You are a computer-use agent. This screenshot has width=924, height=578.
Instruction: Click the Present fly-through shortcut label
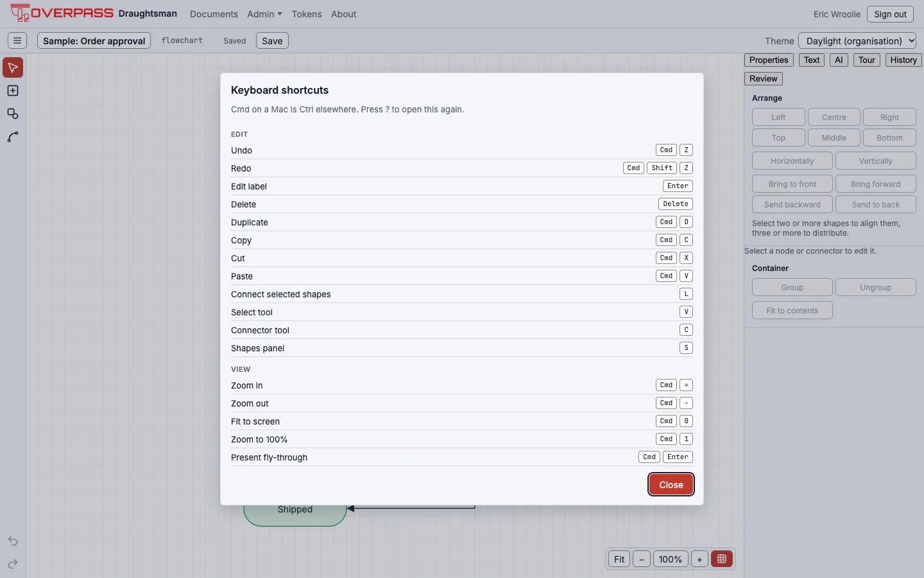(x=269, y=457)
